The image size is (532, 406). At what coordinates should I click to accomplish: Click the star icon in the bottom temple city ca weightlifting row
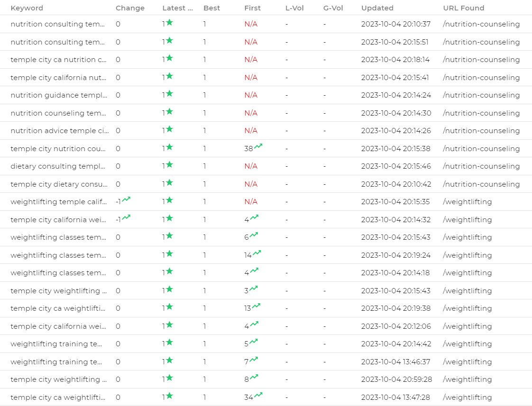click(x=169, y=396)
